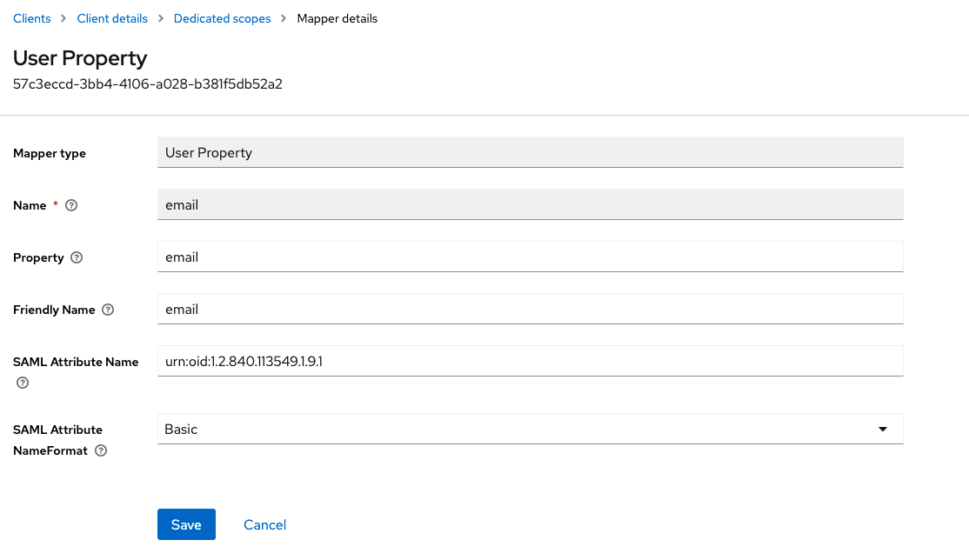Image resolution: width=969 pixels, height=560 pixels.
Task: Expand the SAML Attribute NameFormat dropdown arrow
Action: click(x=883, y=430)
